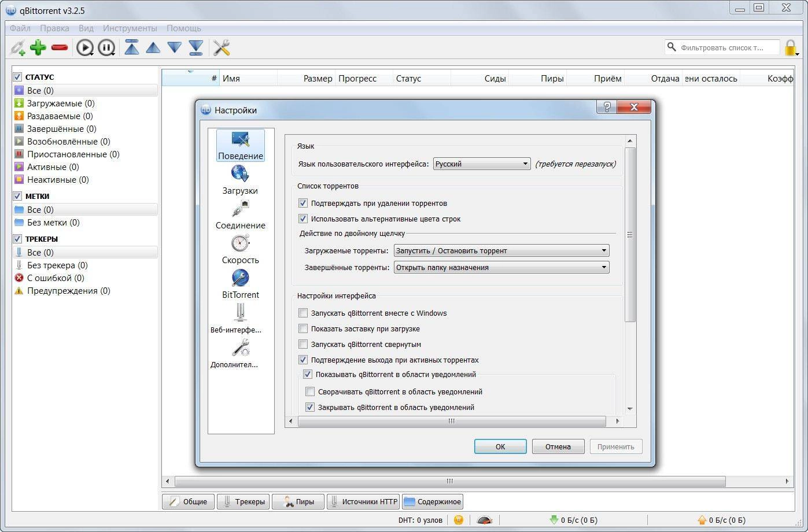
Task: Click the green plus add torrent icon
Action: (x=38, y=48)
